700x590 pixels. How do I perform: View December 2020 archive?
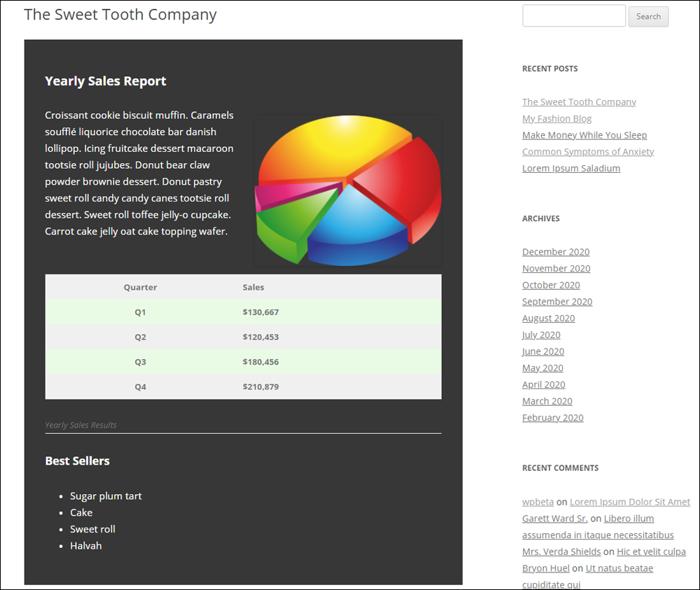coord(556,252)
